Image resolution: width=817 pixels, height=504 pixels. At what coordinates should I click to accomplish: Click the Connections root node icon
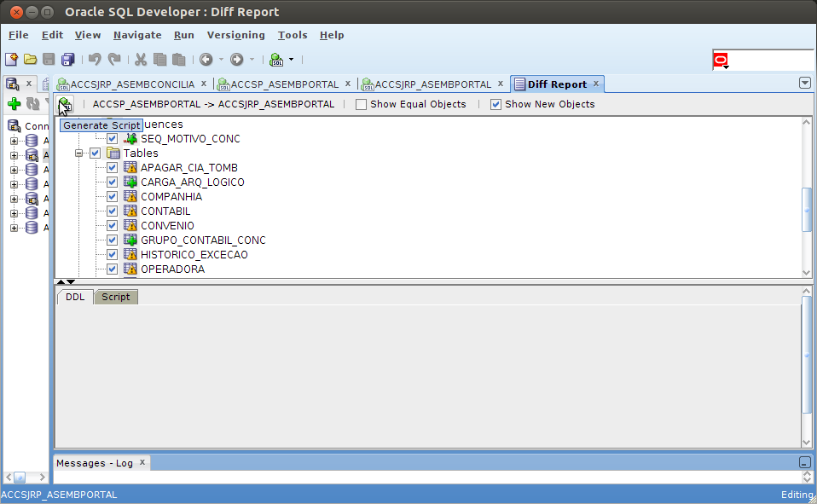point(14,125)
